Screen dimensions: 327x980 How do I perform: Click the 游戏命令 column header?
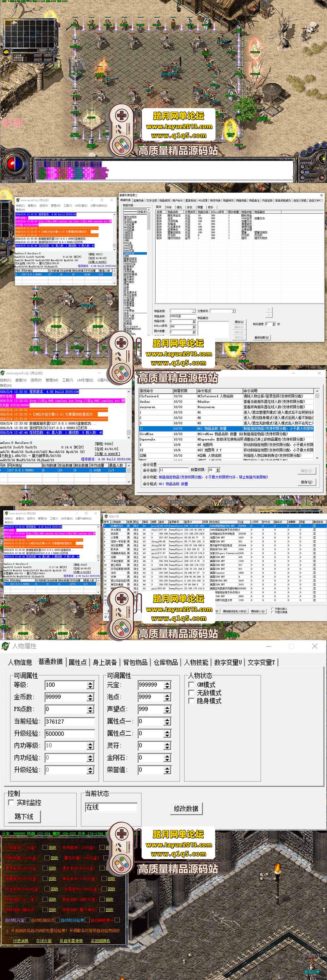tap(156, 391)
